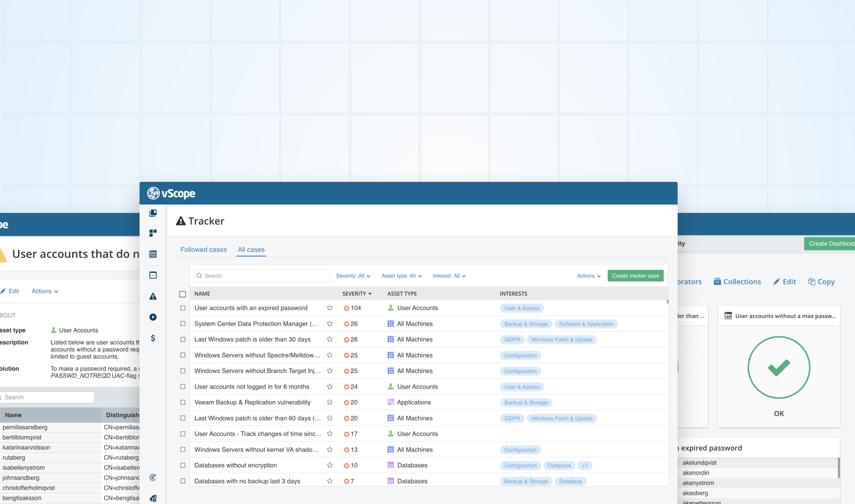
Task: Select the All cases tab
Action: click(x=251, y=249)
